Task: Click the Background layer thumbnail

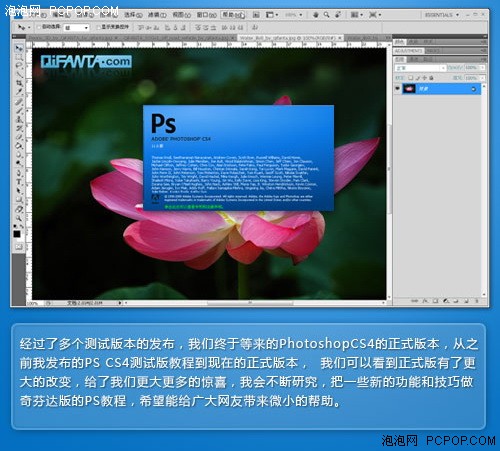Action: coord(409,89)
